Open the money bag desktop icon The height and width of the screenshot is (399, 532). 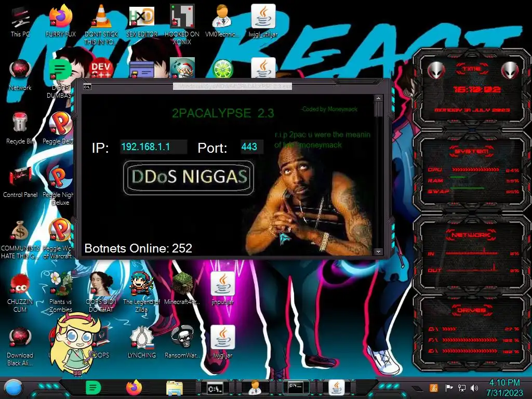tap(20, 239)
